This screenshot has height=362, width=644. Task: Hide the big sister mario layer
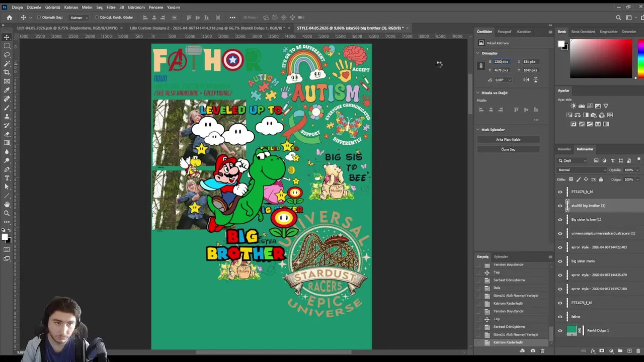(x=560, y=261)
